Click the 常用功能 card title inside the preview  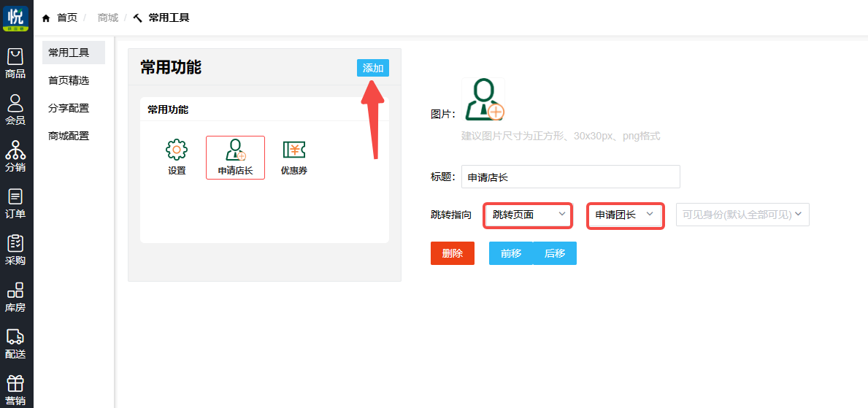click(168, 109)
